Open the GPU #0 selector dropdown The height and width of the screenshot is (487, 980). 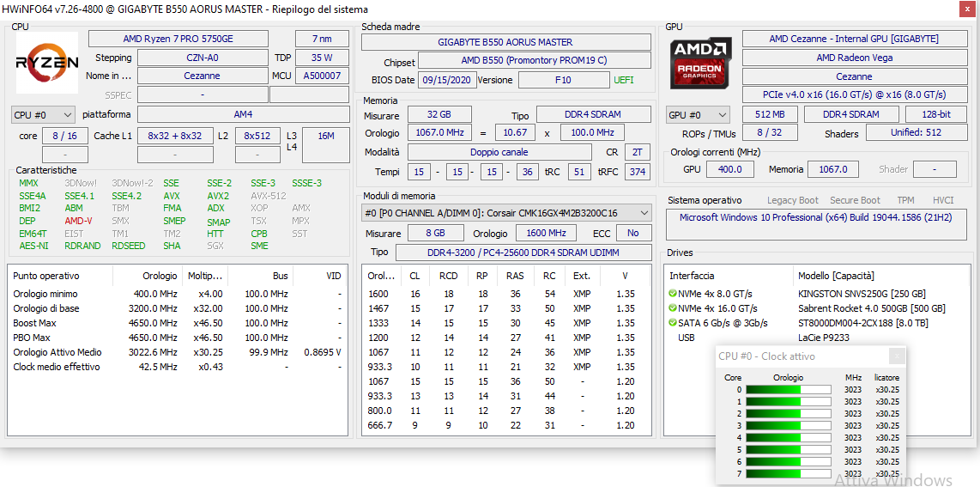[699, 115]
